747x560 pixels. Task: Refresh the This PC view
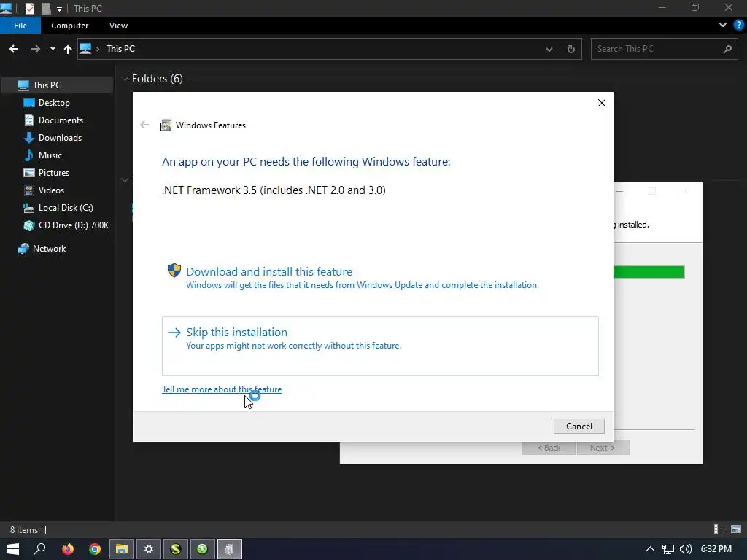click(570, 49)
